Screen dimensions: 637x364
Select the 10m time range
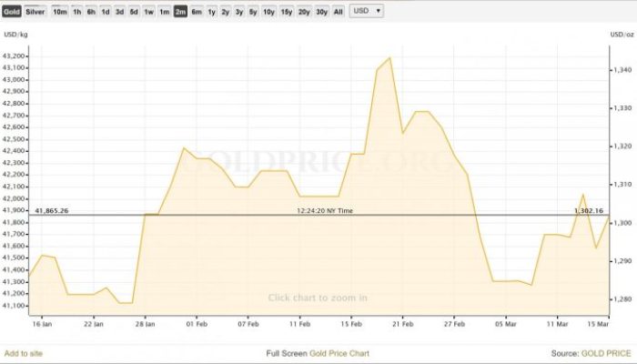point(60,11)
